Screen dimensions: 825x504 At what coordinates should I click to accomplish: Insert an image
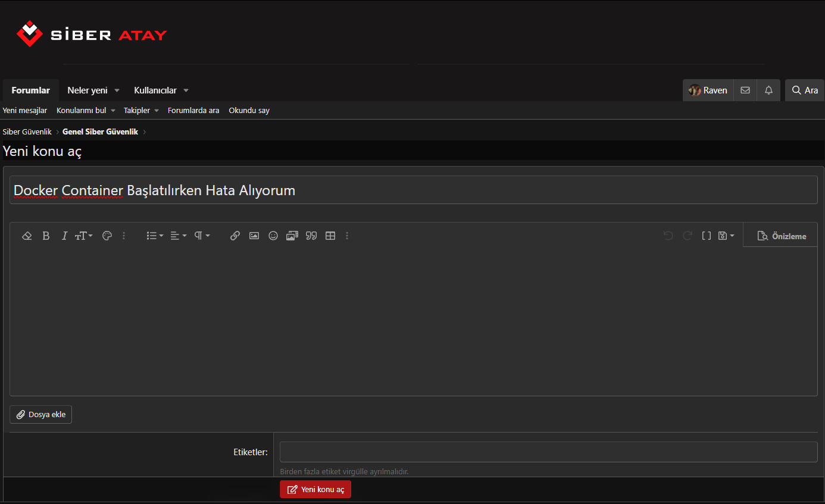coord(254,236)
